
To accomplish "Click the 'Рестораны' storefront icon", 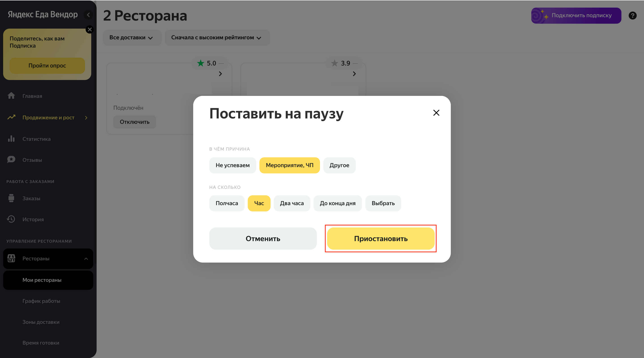I will (x=11, y=258).
